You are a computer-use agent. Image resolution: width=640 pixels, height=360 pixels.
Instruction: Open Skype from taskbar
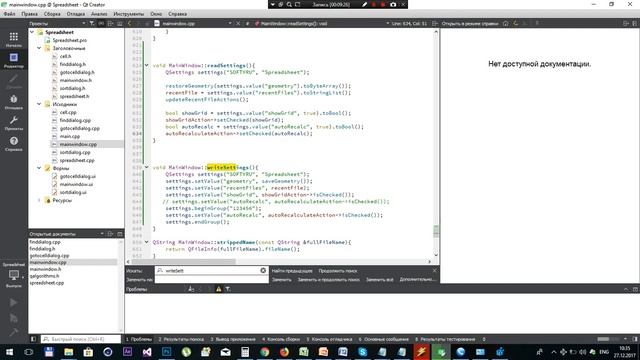pyautogui.click(x=362, y=351)
